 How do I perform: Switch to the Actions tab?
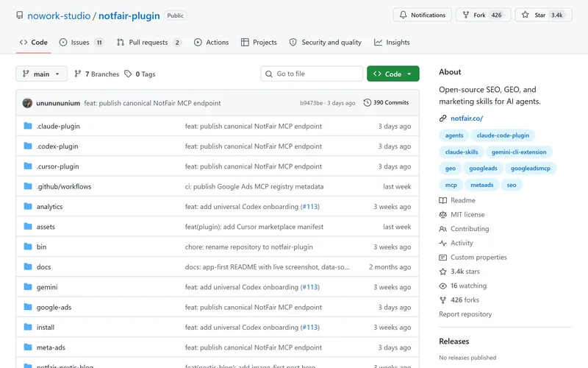tap(211, 43)
